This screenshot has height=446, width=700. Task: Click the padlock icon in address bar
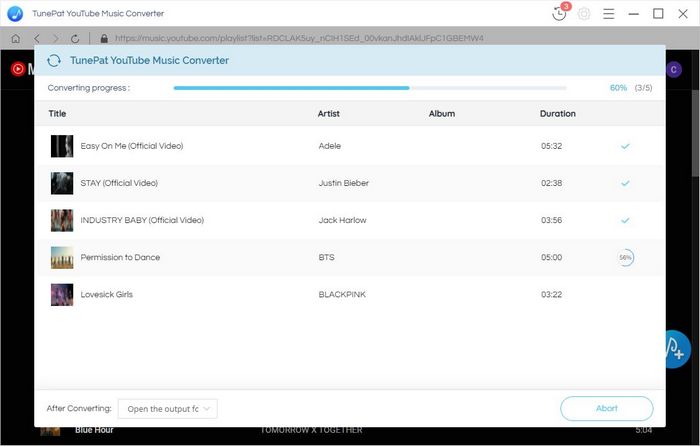pos(104,38)
